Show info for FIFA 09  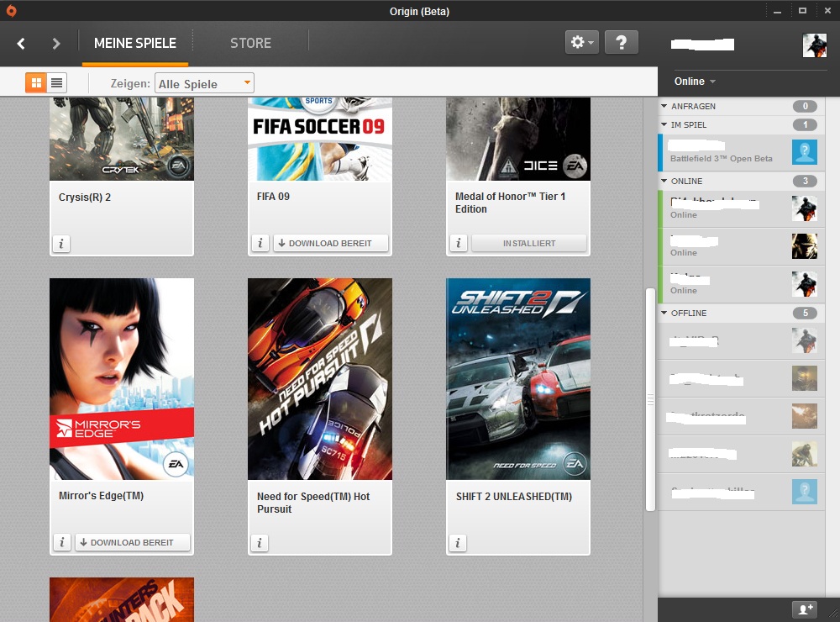tap(260, 243)
